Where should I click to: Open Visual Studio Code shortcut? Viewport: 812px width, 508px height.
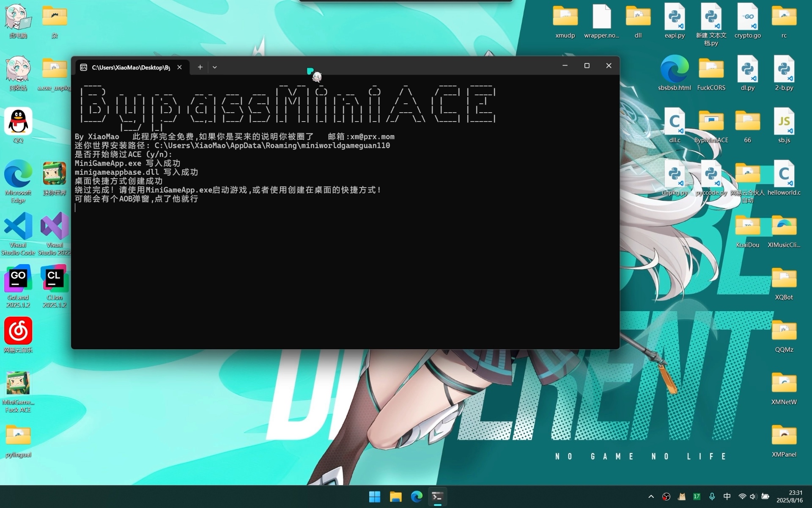click(x=18, y=234)
